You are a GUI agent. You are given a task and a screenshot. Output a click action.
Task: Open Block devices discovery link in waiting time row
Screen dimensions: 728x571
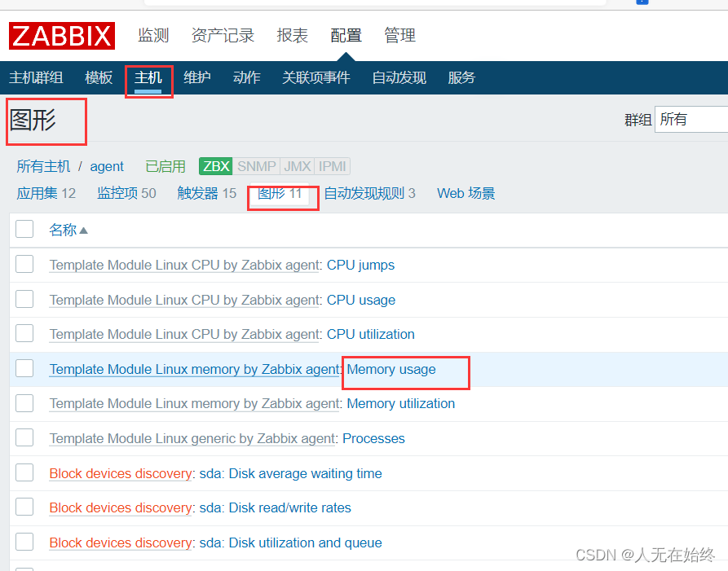pos(121,473)
